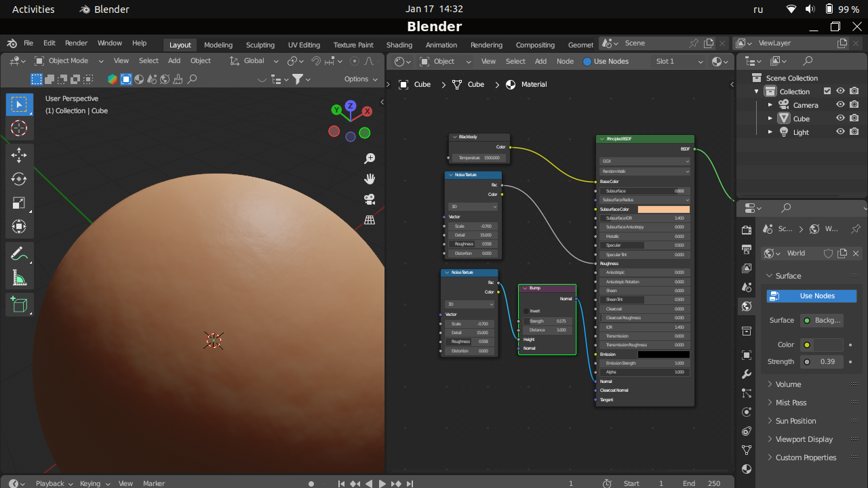This screenshot has height=488, width=868.
Task: Open the Slot 1 material dropdown
Action: point(679,62)
